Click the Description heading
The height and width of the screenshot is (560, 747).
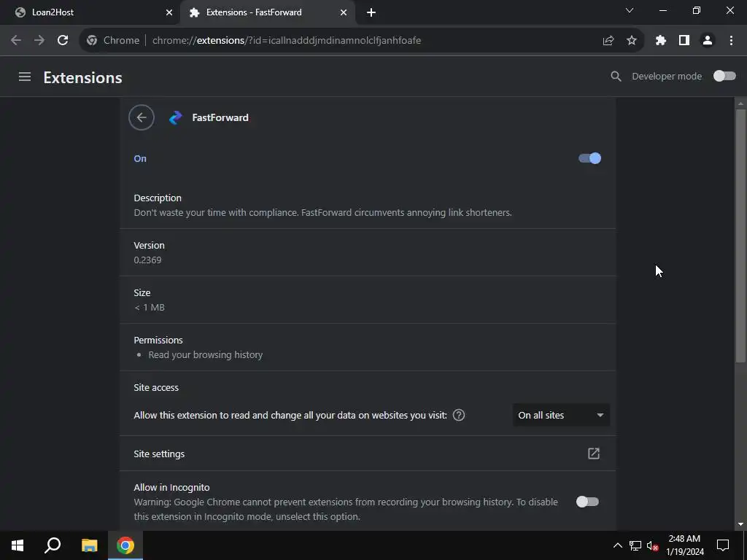[x=158, y=198]
